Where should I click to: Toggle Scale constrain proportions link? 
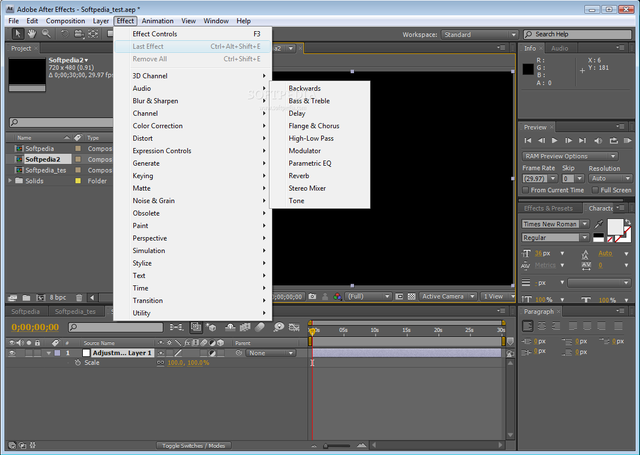160,363
